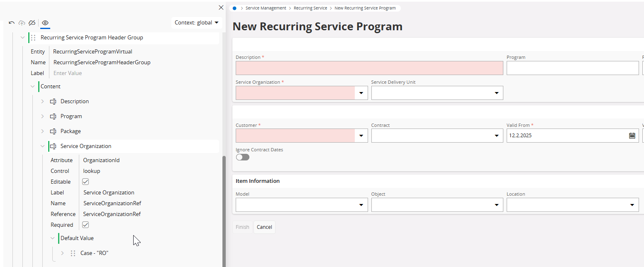Toggle the eye preview icon
644x267 pixels.
pos(45,23)
